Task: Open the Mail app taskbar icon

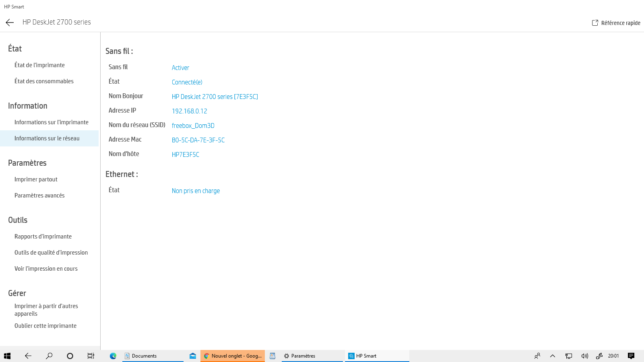Action: coord(193,356)
